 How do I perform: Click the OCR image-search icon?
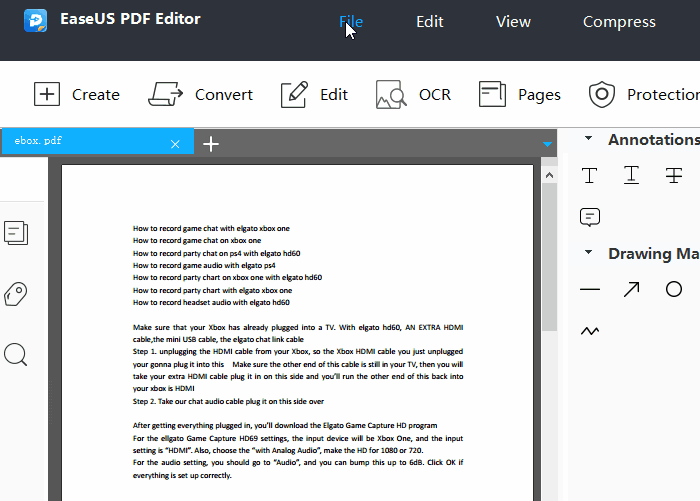point(391,94)
